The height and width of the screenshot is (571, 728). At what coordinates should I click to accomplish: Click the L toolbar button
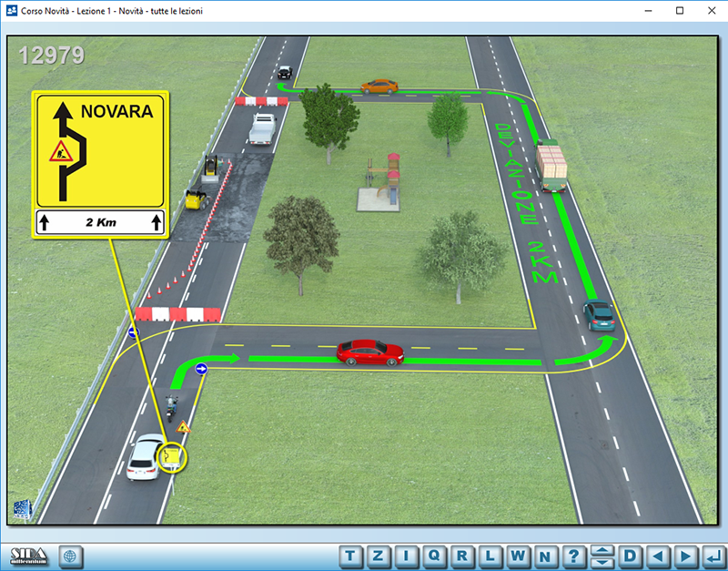coord(490,556)
